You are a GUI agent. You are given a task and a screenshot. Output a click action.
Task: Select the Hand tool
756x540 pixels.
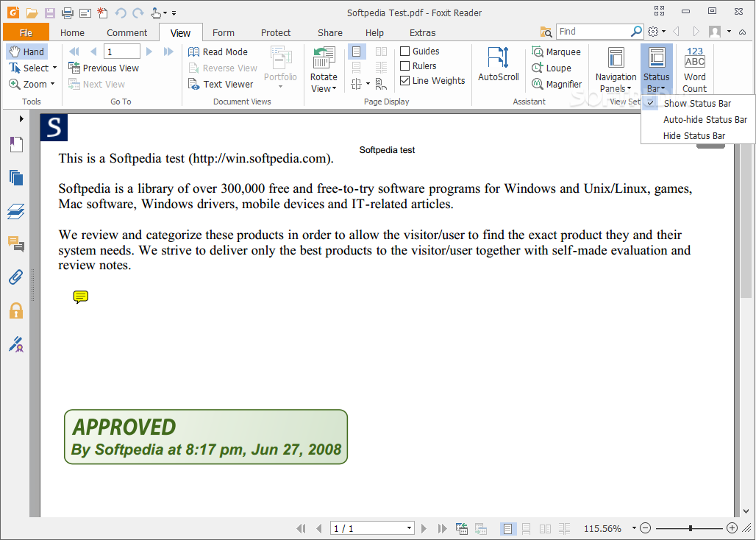point(27,51)
